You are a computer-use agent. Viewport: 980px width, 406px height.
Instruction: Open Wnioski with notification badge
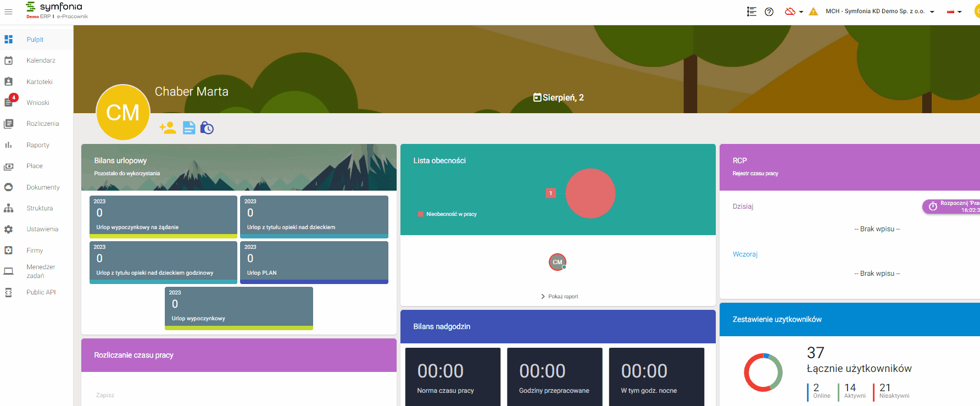click(36, 103)
